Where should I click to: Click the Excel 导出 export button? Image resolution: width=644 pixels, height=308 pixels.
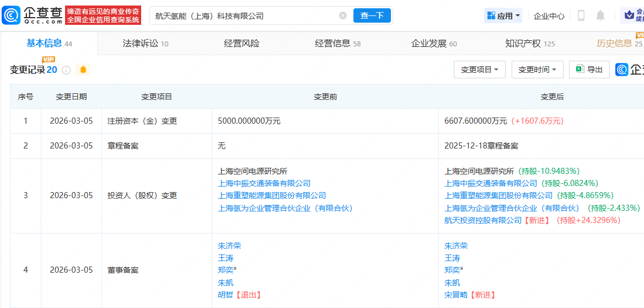pyautogui.click(x=589, y=70)
